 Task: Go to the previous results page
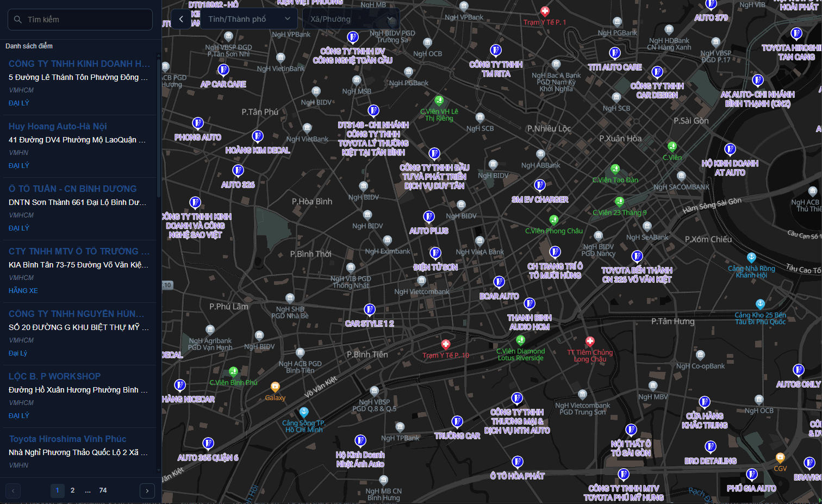[13, 490]
